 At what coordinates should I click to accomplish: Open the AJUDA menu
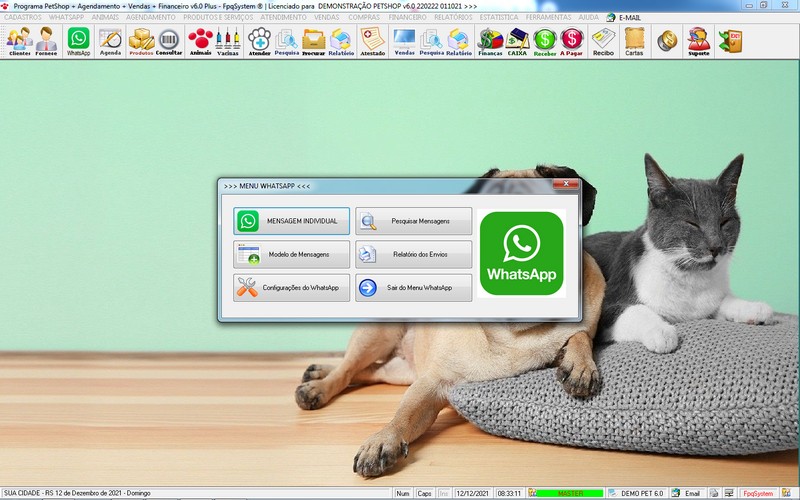[588, 17]
